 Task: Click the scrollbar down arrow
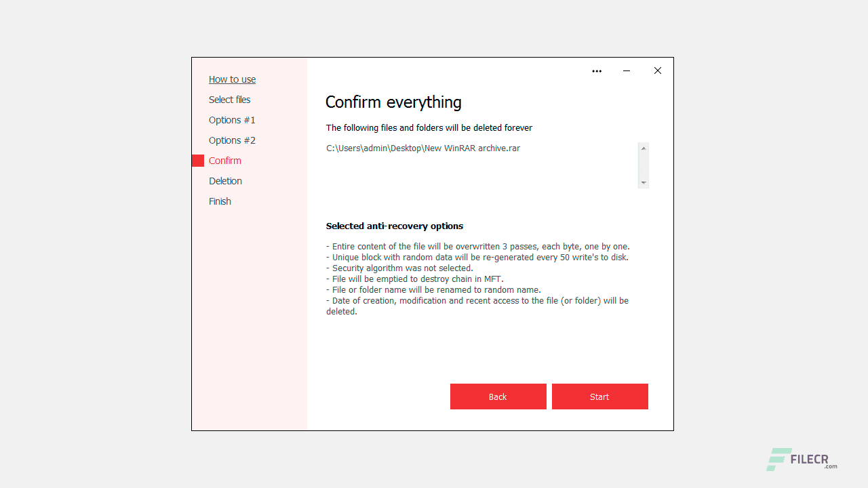tap(643, 183)
